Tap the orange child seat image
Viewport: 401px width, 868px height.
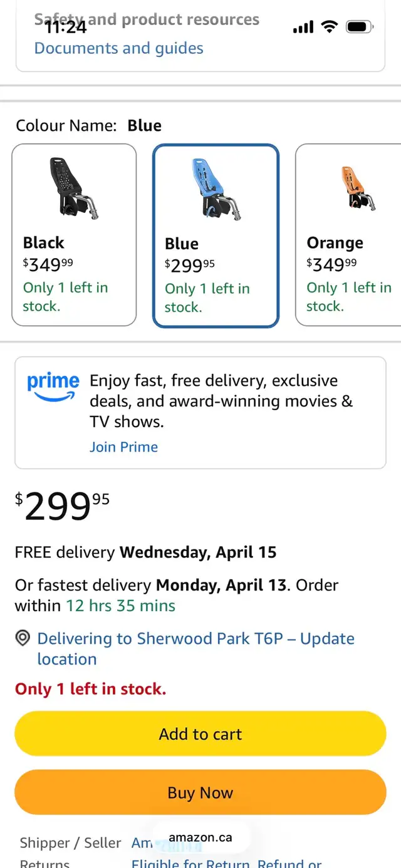click(358, 188)
